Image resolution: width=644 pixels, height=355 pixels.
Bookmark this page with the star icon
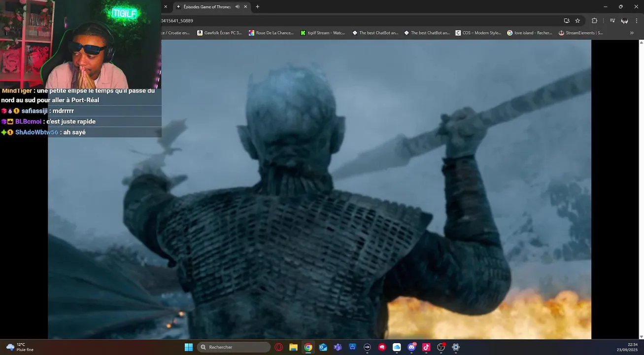577,21
